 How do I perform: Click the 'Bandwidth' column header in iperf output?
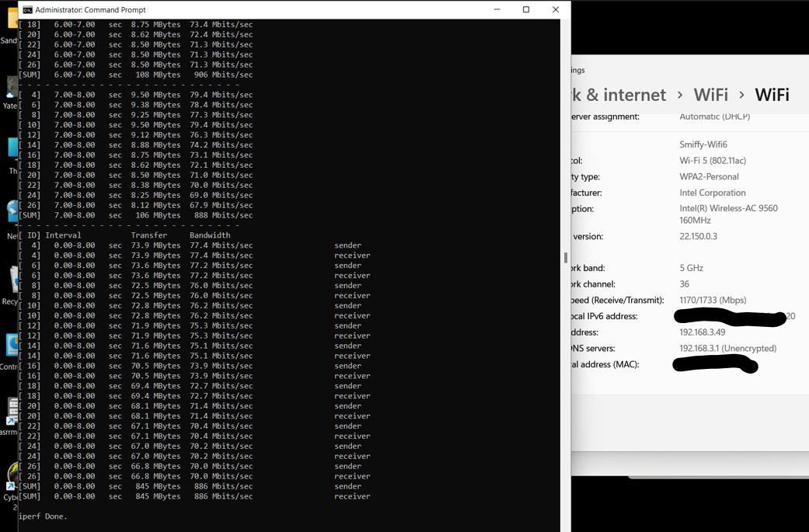pos(210,235)
